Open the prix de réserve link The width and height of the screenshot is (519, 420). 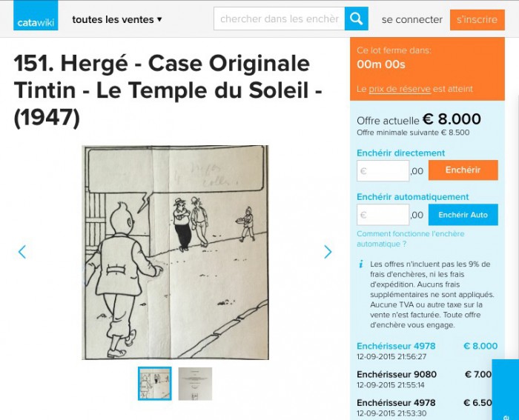pos(400,89)
